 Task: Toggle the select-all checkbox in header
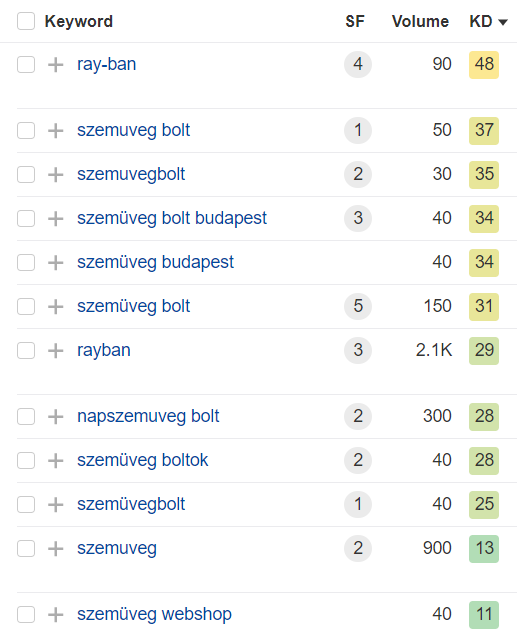[26, 21]
